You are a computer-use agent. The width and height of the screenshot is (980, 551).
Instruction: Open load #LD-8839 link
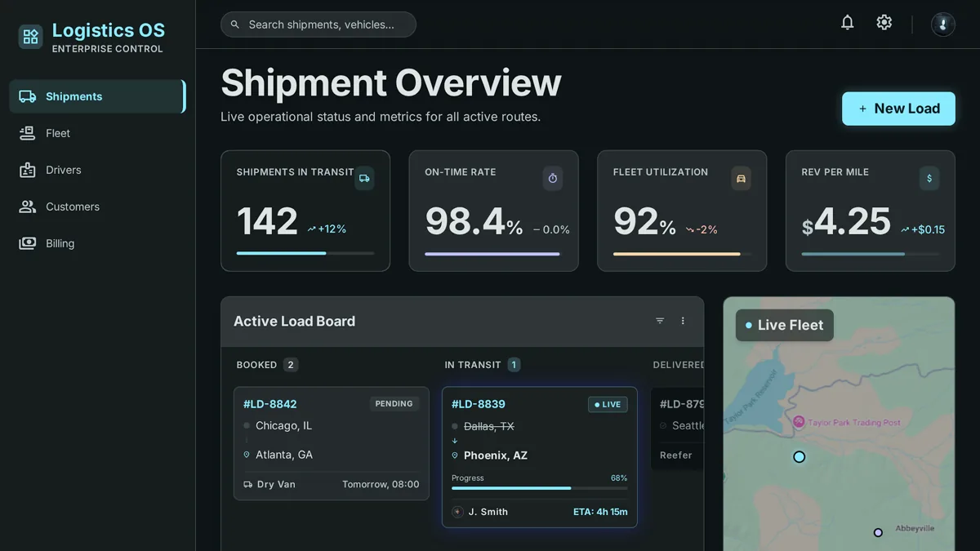point(479,404)
